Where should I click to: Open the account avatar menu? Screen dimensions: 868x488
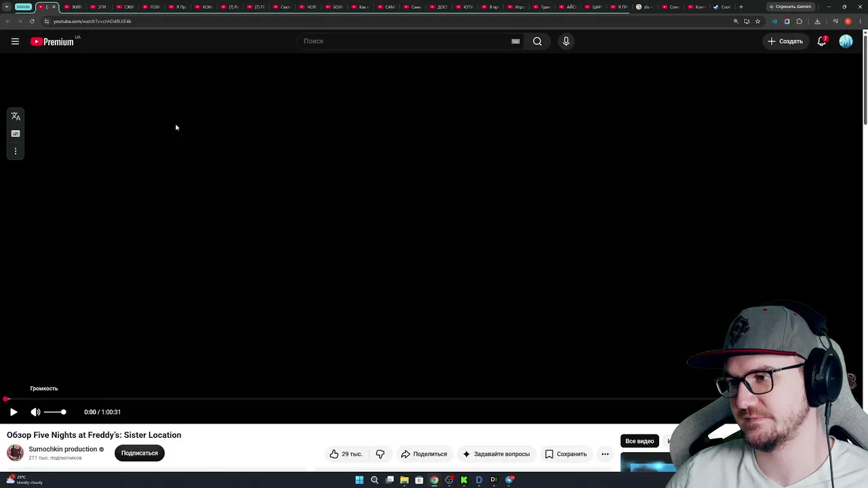pyautogui.click(x=846, y=41)
